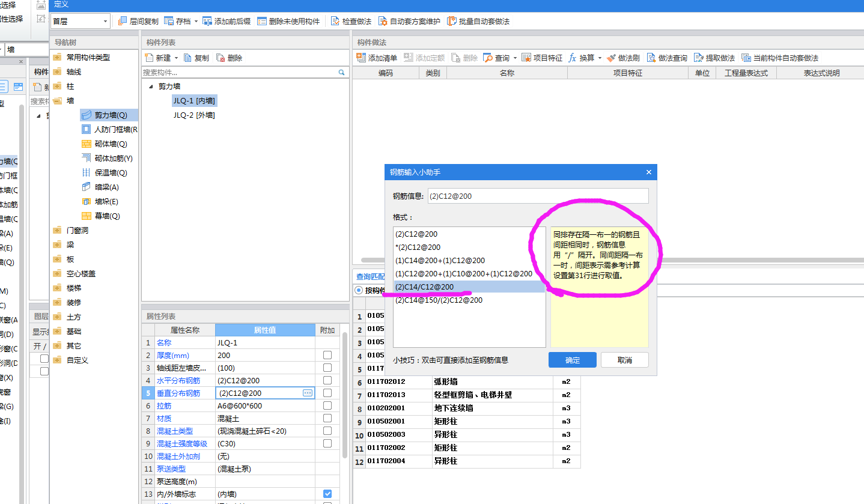
Task: Click 确定 in 钢筋输入小助手 dialog
Action: point(573,360)
